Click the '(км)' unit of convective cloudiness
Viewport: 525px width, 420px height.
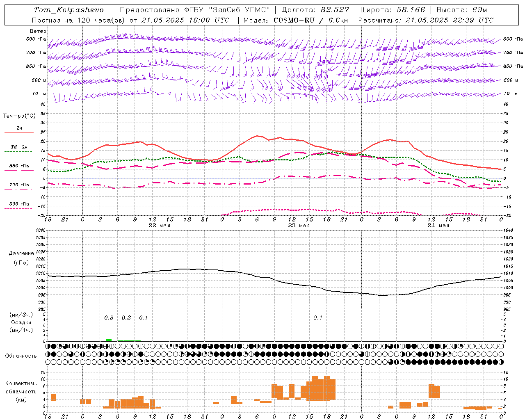(x=21, y=400)
